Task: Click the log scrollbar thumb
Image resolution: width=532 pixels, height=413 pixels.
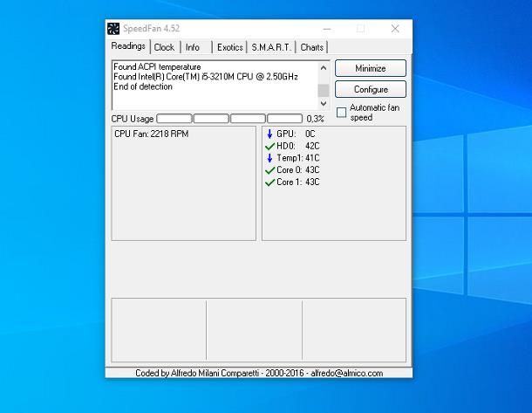Action: [x=324, y=90]
